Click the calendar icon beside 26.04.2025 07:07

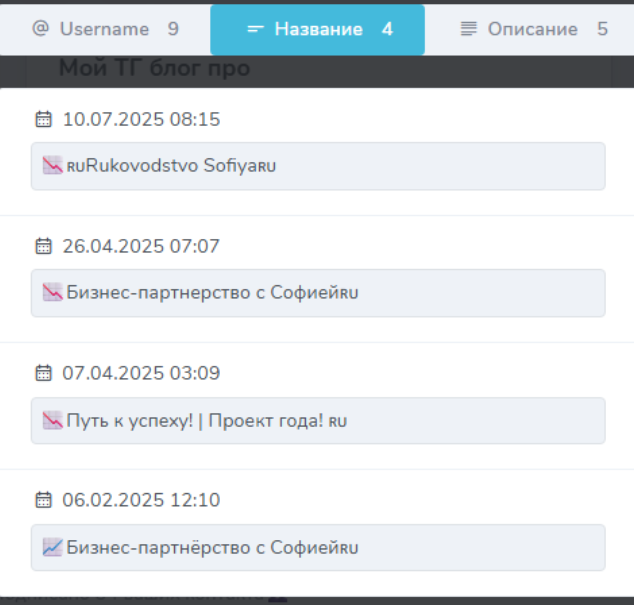(x=43, y=246)
